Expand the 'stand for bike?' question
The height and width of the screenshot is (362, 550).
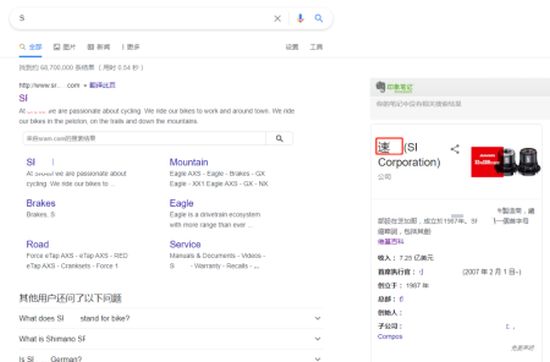170,318
